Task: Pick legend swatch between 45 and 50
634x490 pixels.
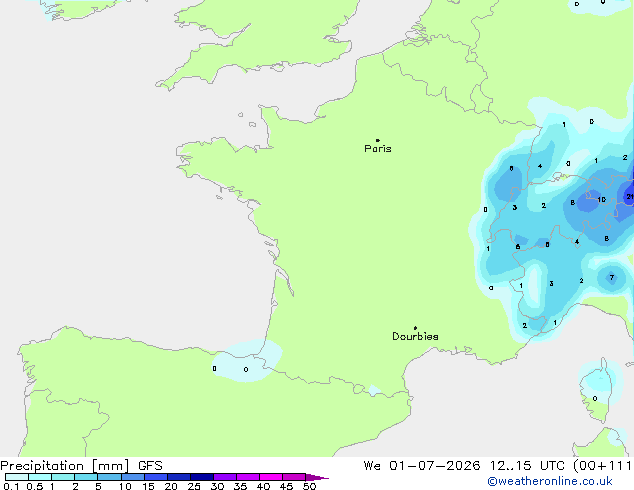Action: point(294,477)
